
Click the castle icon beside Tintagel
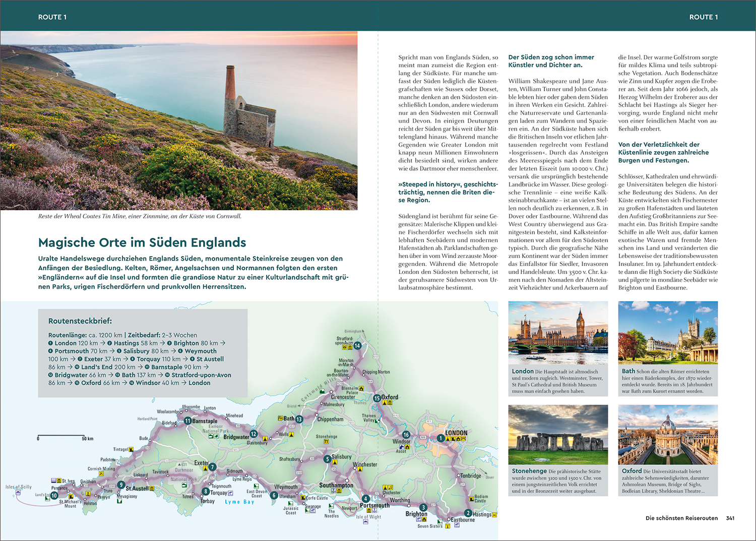(131, 449)
